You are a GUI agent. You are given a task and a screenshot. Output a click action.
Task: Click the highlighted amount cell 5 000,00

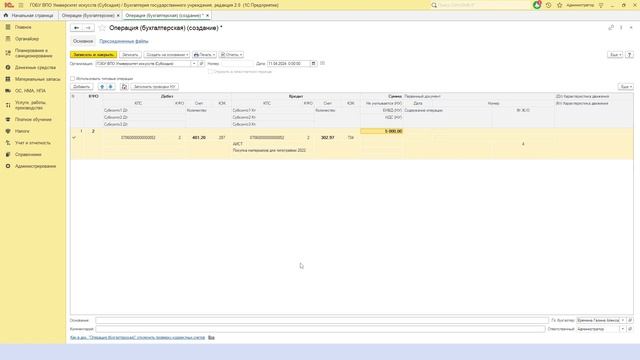click(381, 131)
